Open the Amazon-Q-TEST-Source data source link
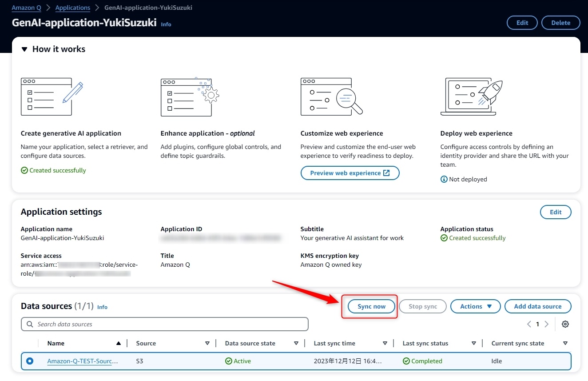588x381 pixels. click(x=83, y=361)
